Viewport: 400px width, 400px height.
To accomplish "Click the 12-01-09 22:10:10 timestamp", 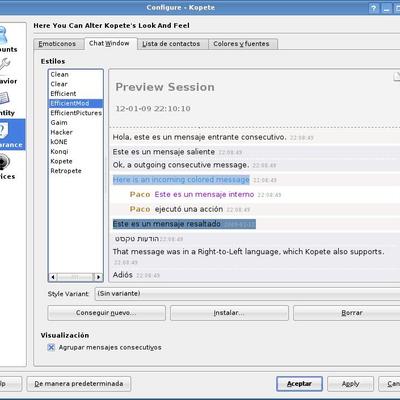I will 153,109.
